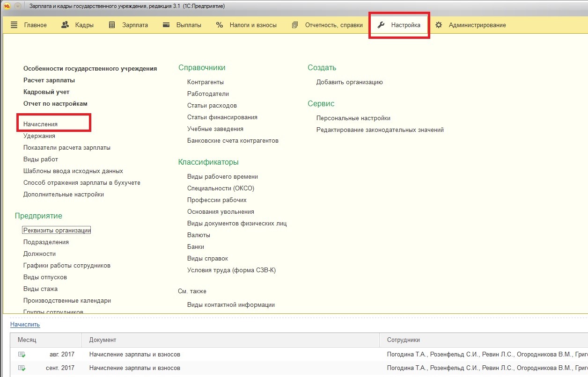
Task: Open the Главное hamburger menu icon
Action: (14, 25)
